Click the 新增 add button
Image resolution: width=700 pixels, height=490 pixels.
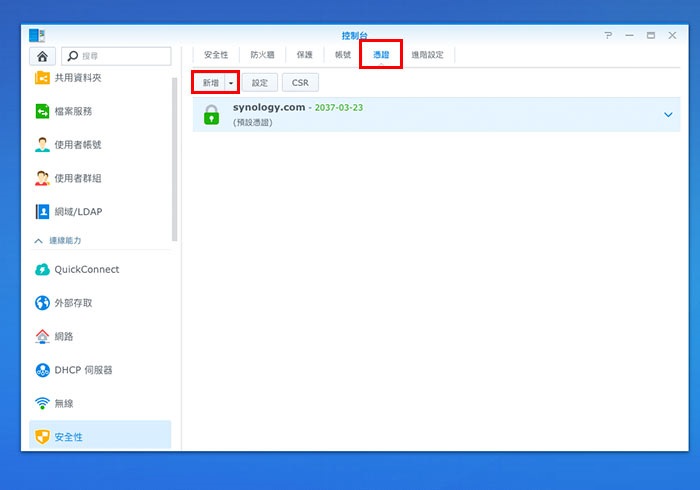coord(211,83)
